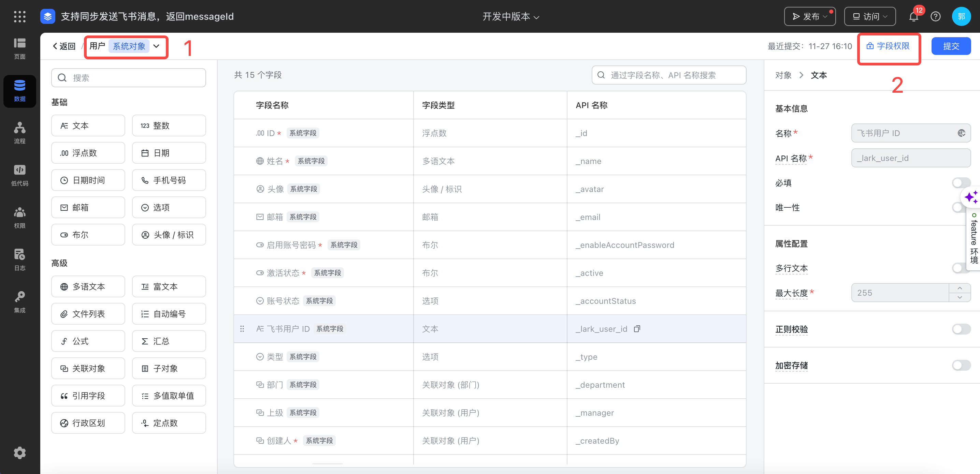Toggle the 必填 switch
Screen dimensions: 980x474
[961, 183]
